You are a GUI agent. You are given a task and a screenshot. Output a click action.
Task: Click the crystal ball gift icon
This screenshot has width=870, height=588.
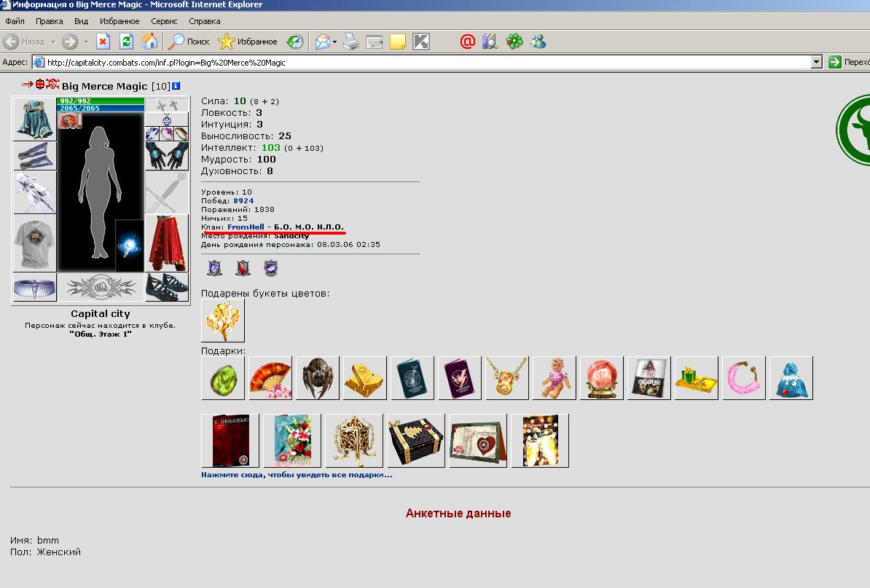(x=601, y=377)
